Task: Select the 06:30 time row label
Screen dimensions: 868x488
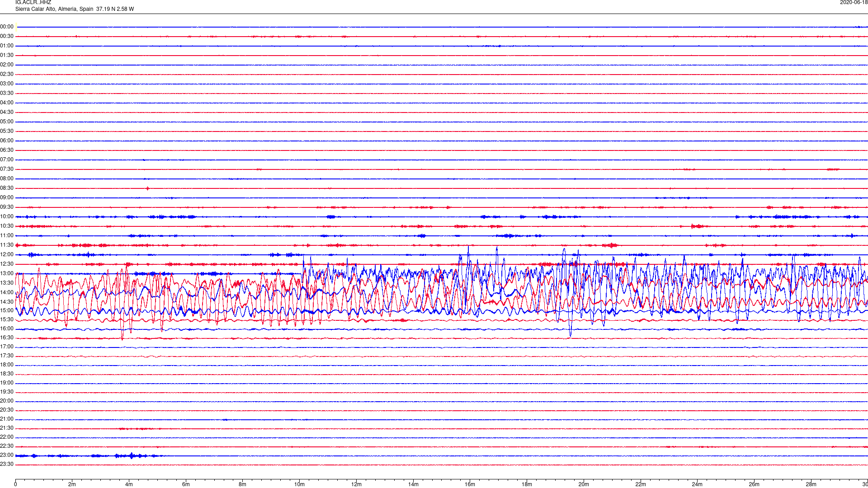Action: [x=7, y=150]
